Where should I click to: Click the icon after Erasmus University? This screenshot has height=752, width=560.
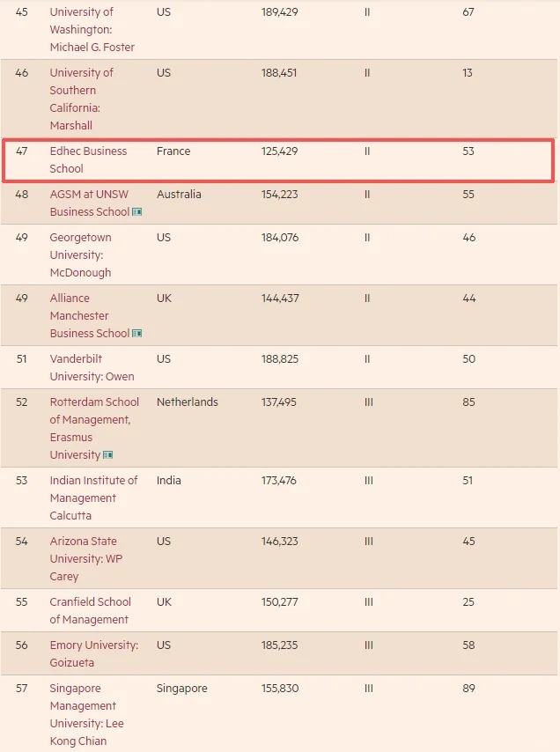(108, 455)
